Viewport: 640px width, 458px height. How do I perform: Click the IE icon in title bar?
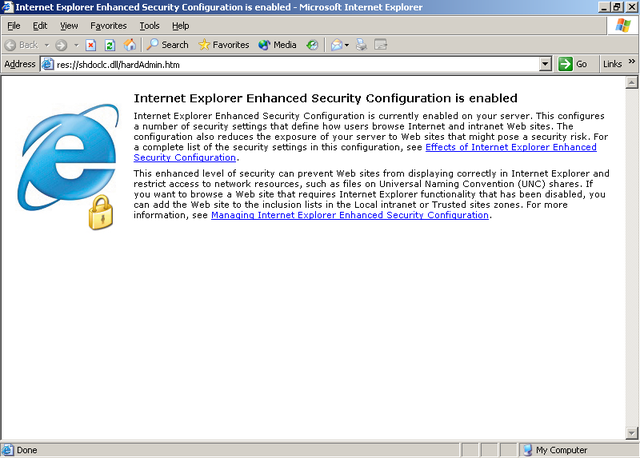[x=7, y=7]
